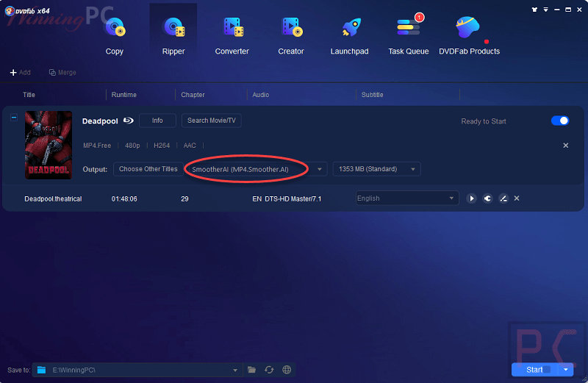The image size is (588, 383).
Task: Collapse the Deadpool task with minus icon
Action: [x=14, y=118]
